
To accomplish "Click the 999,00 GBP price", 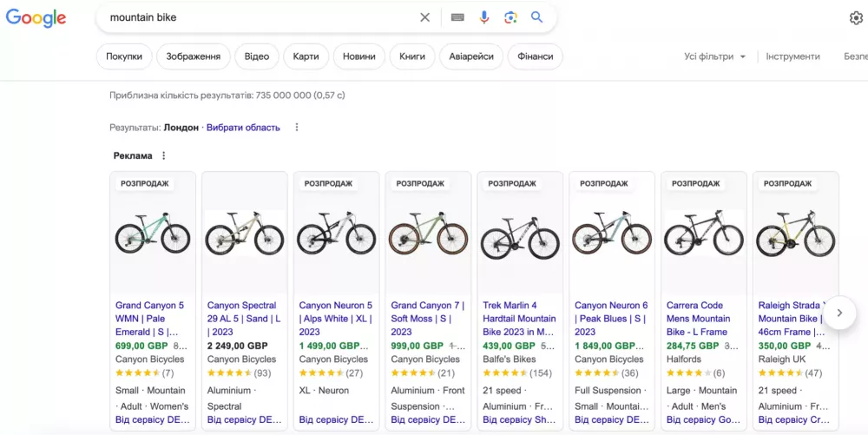I will [417, 346].
